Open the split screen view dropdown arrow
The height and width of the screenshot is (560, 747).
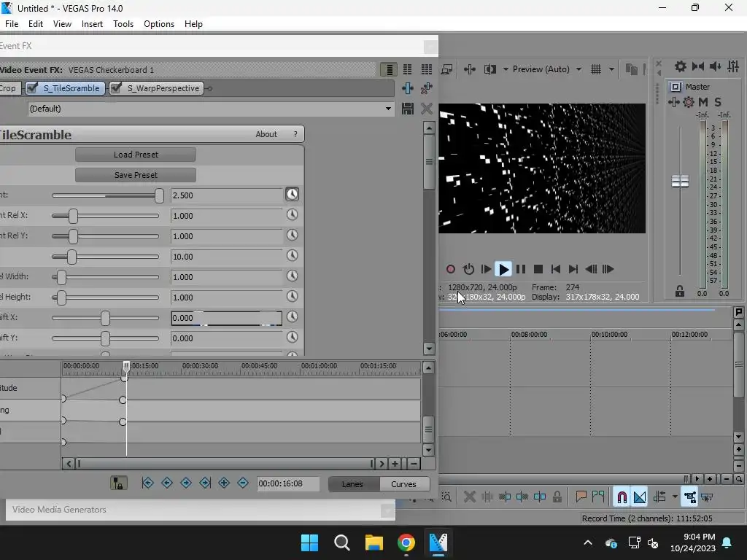click(506, 69)
